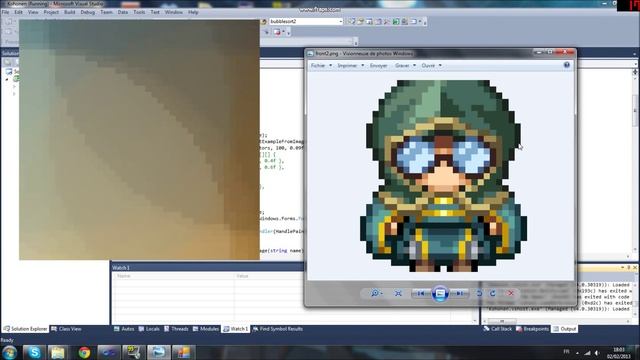Screen dimensions: 640x360
Task: Open the Window menu
Action: coord(173,12)
